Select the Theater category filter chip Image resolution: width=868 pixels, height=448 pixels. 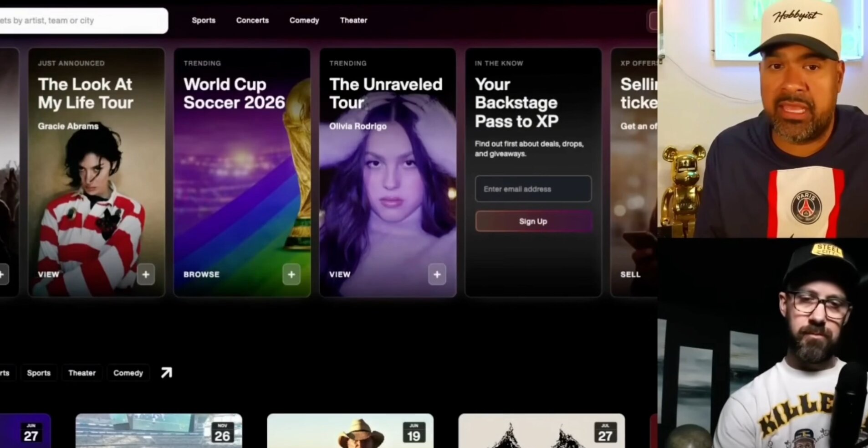82,373
